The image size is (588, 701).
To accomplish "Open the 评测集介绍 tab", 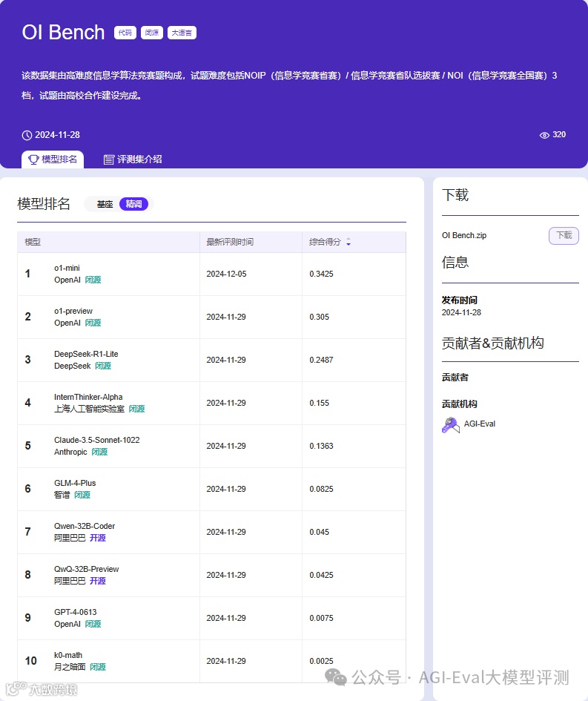I will point(133,159).
